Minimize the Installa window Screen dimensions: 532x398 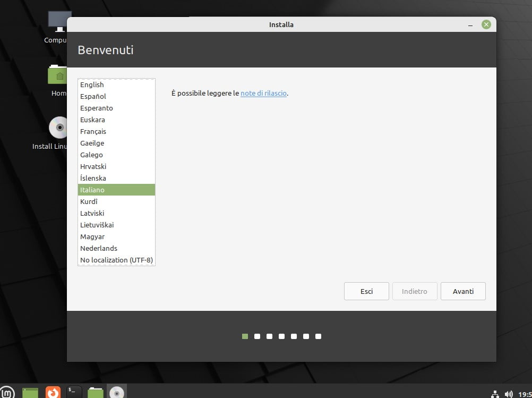pos(471,25)
